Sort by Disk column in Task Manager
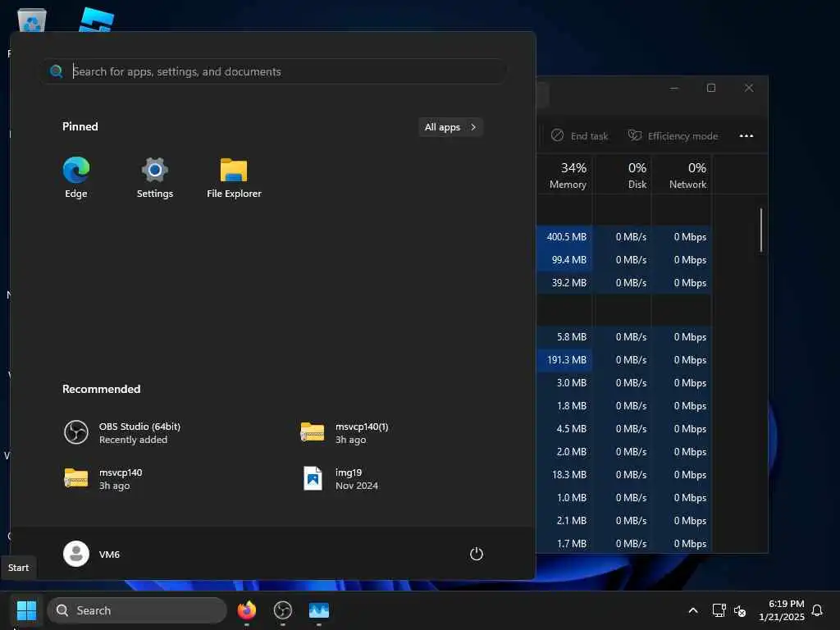 click(x=623, y=175)
